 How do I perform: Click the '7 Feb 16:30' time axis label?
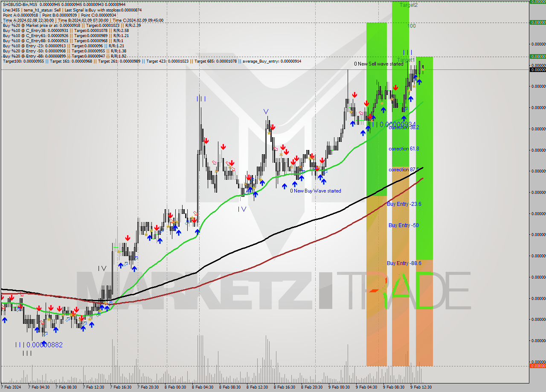[x=121, y=387]
